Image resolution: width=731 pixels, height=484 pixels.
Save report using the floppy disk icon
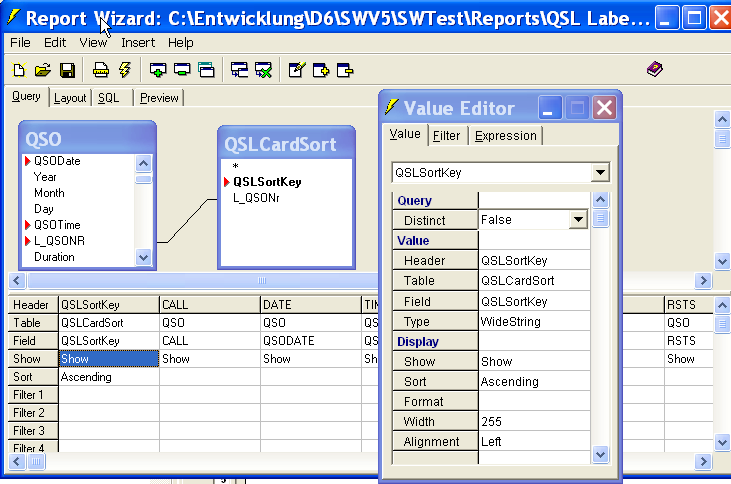(x=67, y=70)
